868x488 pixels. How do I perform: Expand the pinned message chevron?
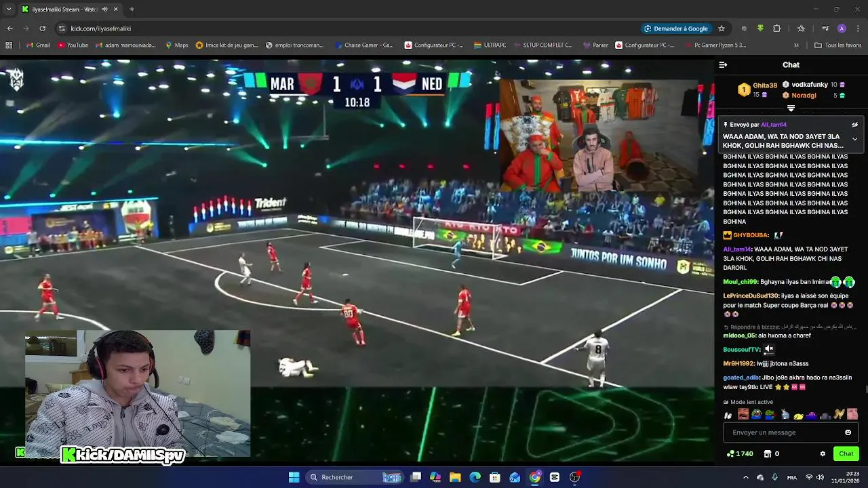(854, 139)
